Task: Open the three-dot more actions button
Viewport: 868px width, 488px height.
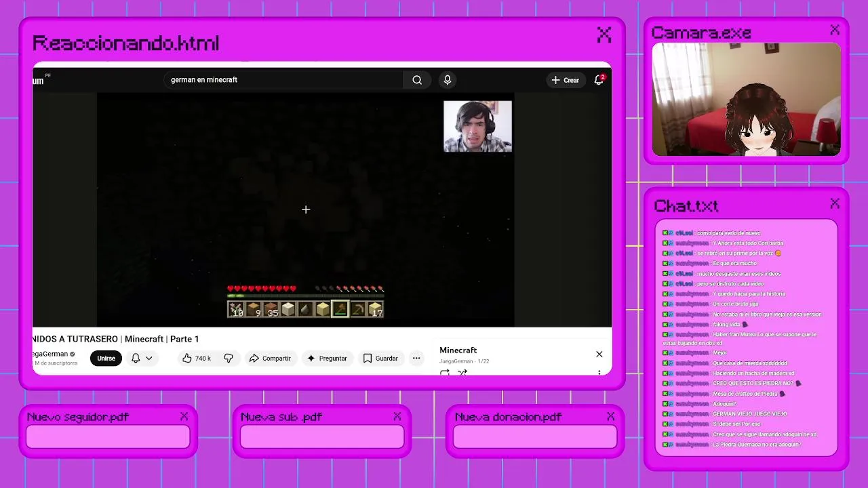Action: click(416, 358)
